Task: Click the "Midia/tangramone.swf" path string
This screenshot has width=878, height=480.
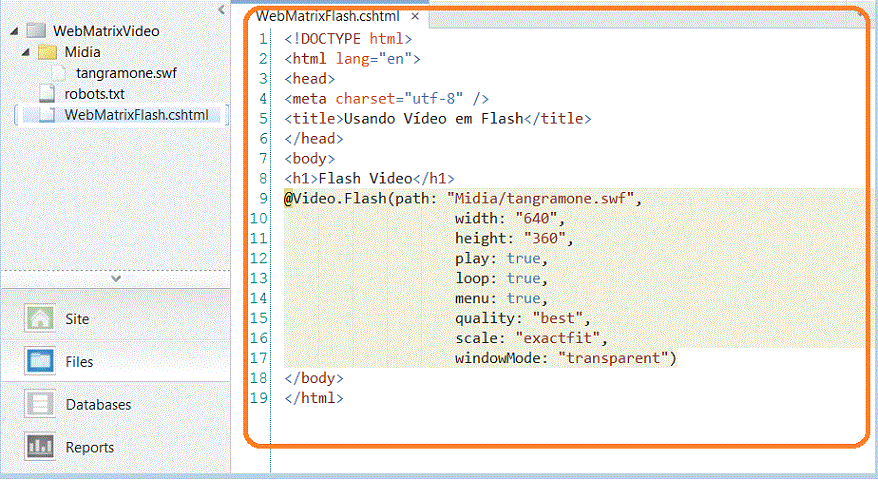Action: click(x=540, y=199)
